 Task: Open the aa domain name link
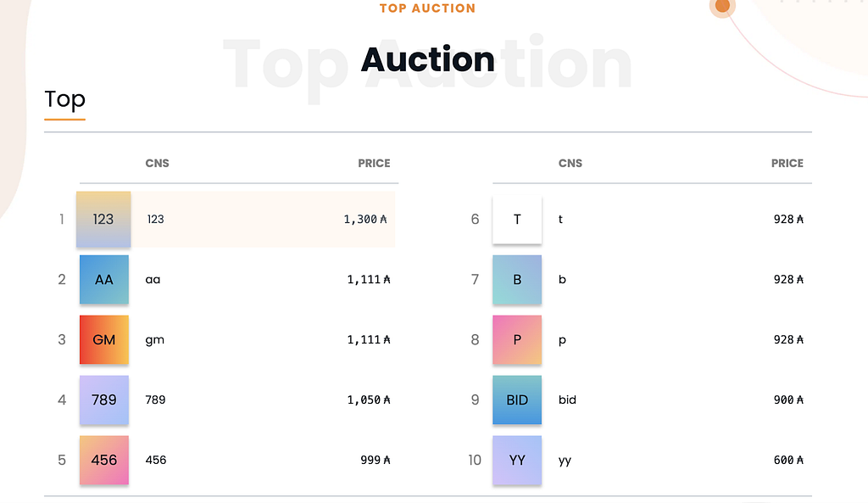tap(153, 280)
